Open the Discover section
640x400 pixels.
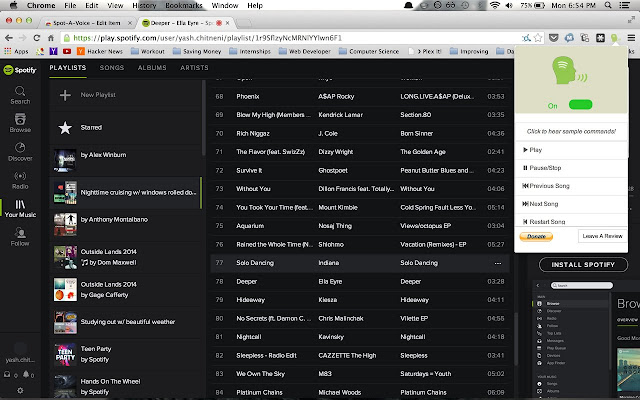20,152
